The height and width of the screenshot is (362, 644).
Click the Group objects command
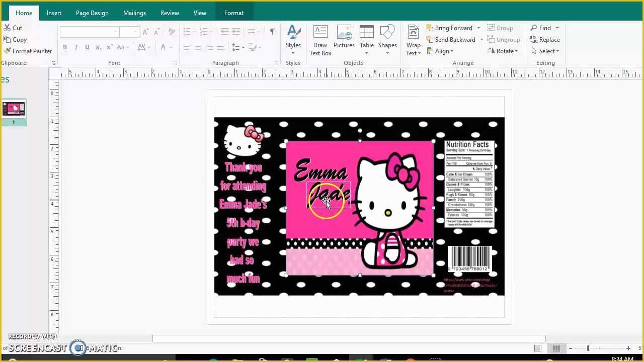[501, 28]
